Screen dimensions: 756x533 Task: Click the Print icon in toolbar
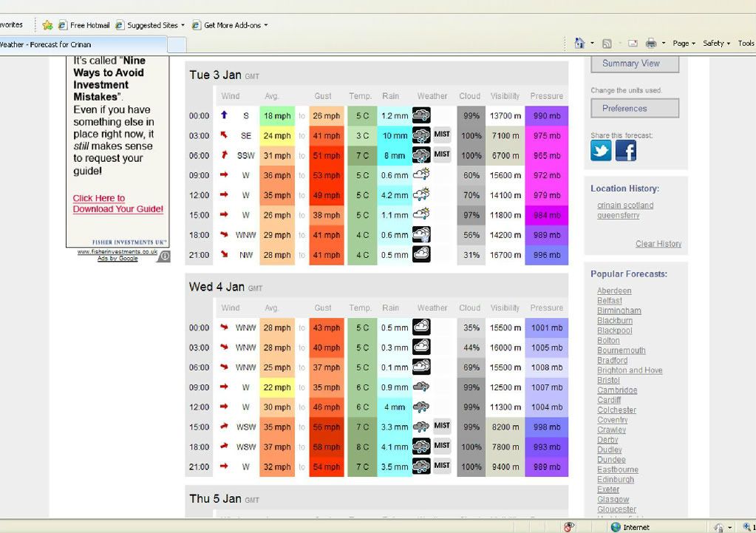[651, 44]
